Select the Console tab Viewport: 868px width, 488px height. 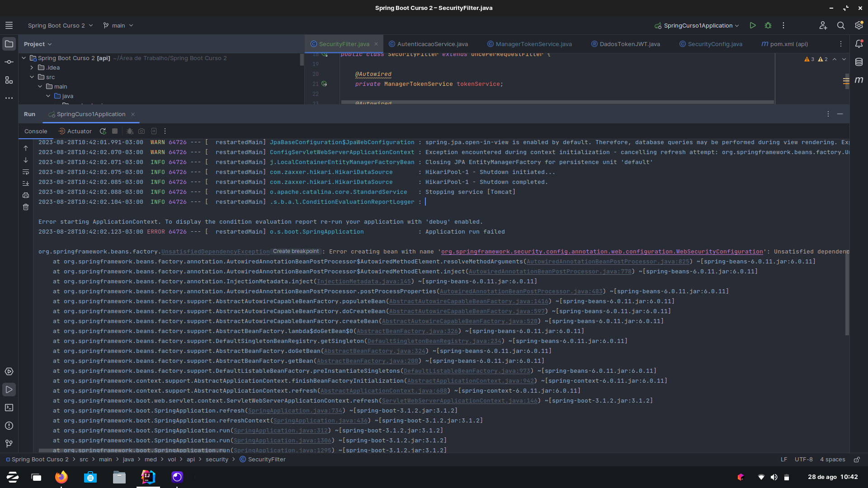tap(36, 131)
